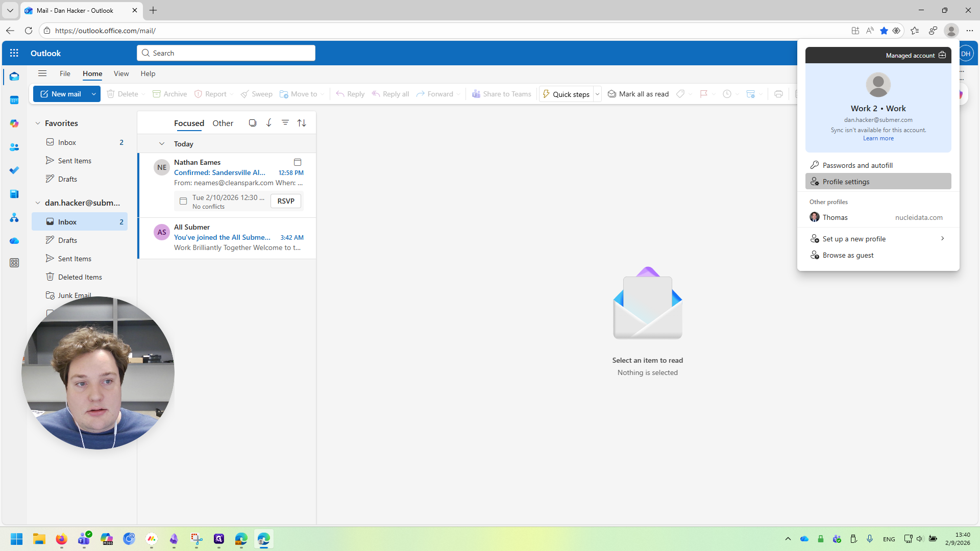Viewport: 980px width, 551px height.
Task: Open the message filter icon
Action: click(285, 123)
